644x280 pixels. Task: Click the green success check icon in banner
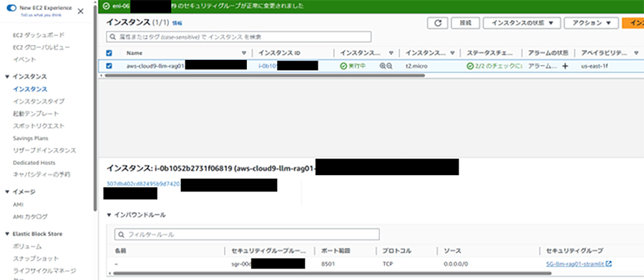[x=107, y=6]
